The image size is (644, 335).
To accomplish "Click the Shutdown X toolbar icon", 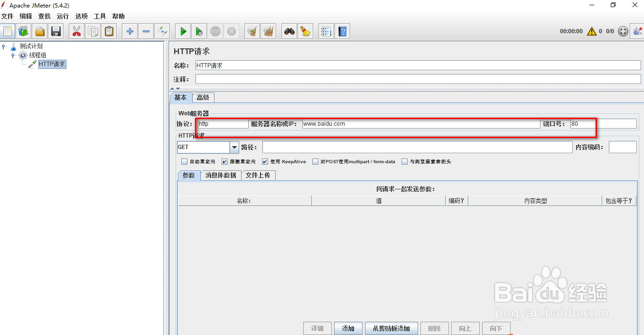I will click(232, 32).
